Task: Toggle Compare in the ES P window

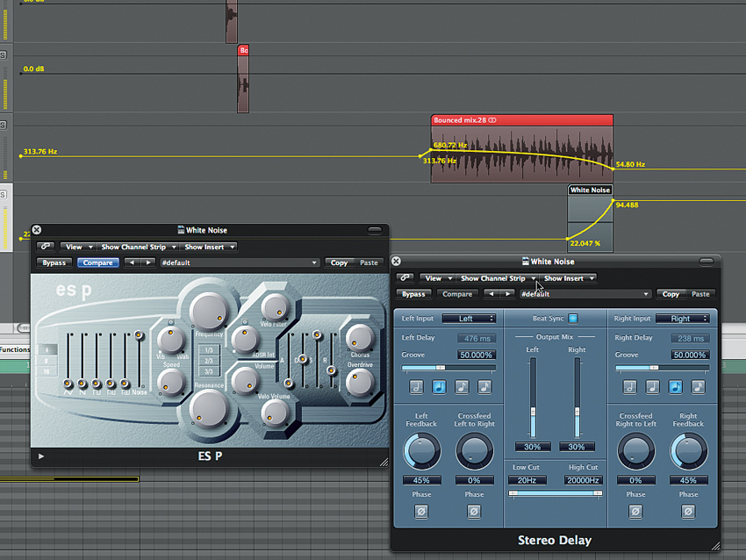Action: pos(98,262)
